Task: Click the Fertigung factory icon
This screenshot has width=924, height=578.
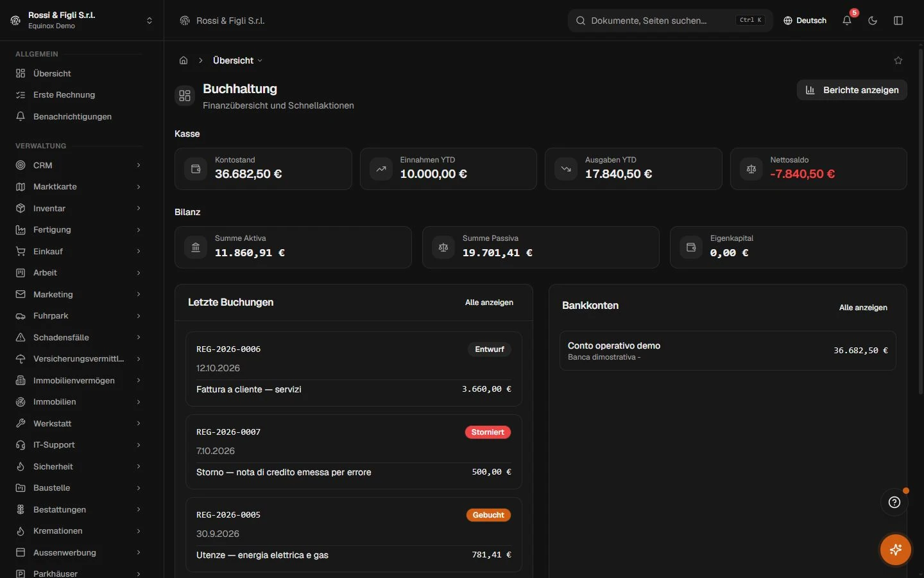Action: coord(21,230)
